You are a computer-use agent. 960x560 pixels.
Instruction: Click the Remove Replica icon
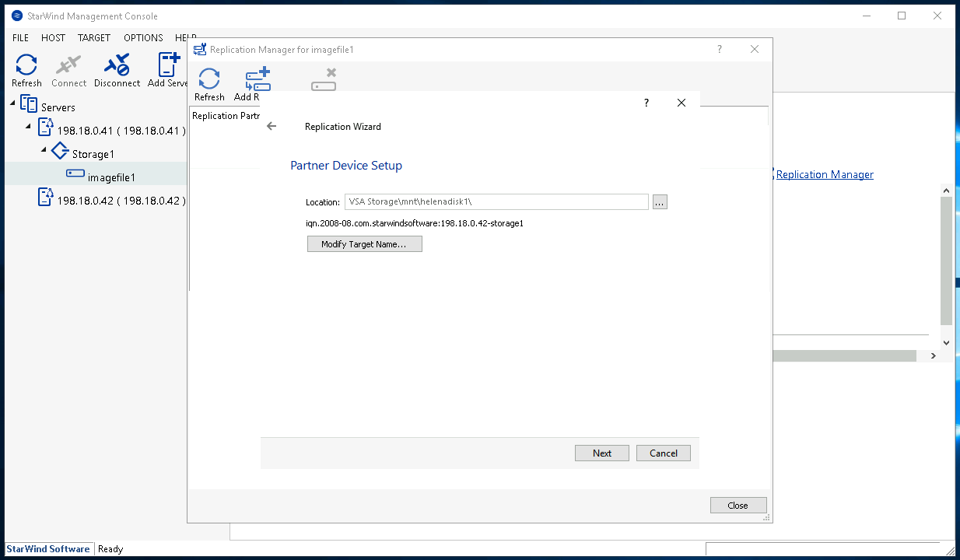[324, 79]
